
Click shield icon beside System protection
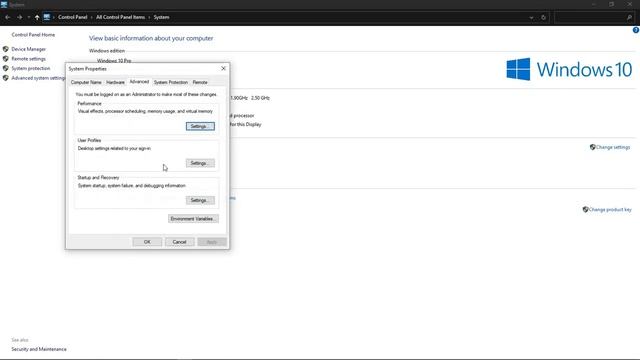6,68
